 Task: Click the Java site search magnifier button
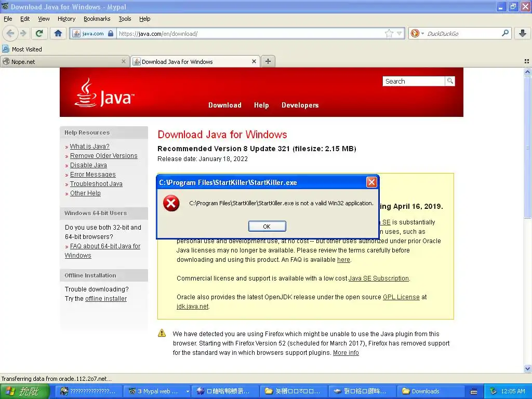tap(450, 81)
